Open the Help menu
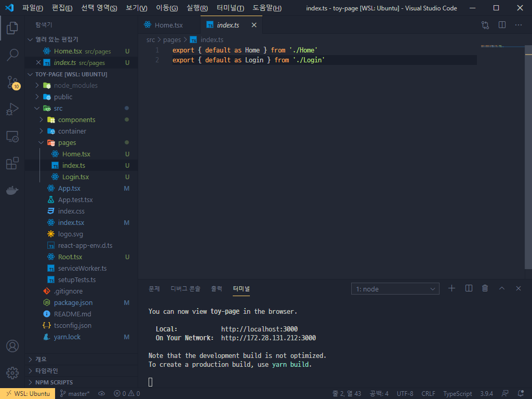 (x=267, y=8)
